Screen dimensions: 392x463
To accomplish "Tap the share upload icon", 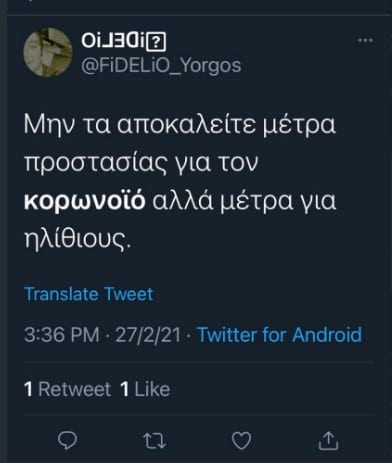I will pos(328,440).
